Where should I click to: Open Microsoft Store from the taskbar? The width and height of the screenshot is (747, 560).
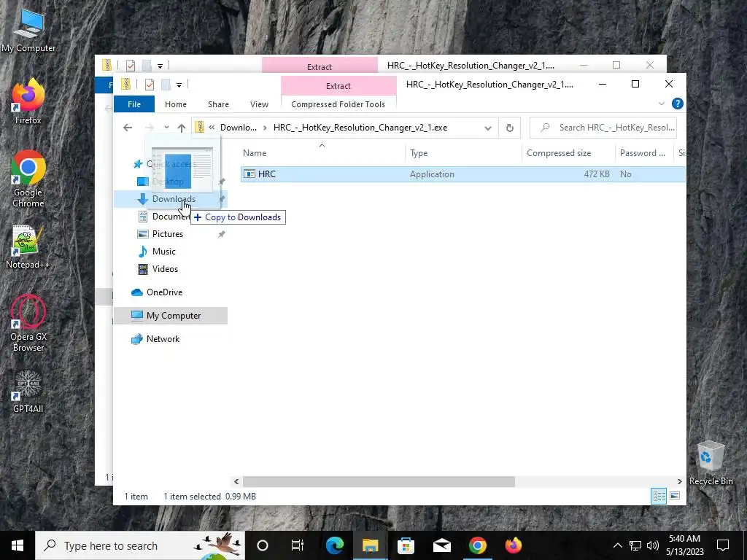406,545
